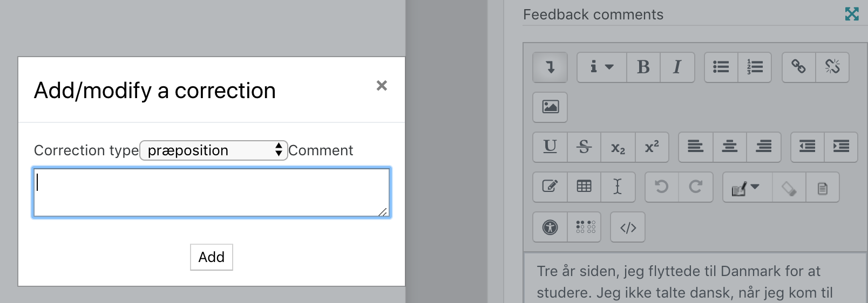The image size is (868, 303).
Task: Open the font colour picker dropdown
Action: pyautogui.click(x=747, y=187)
